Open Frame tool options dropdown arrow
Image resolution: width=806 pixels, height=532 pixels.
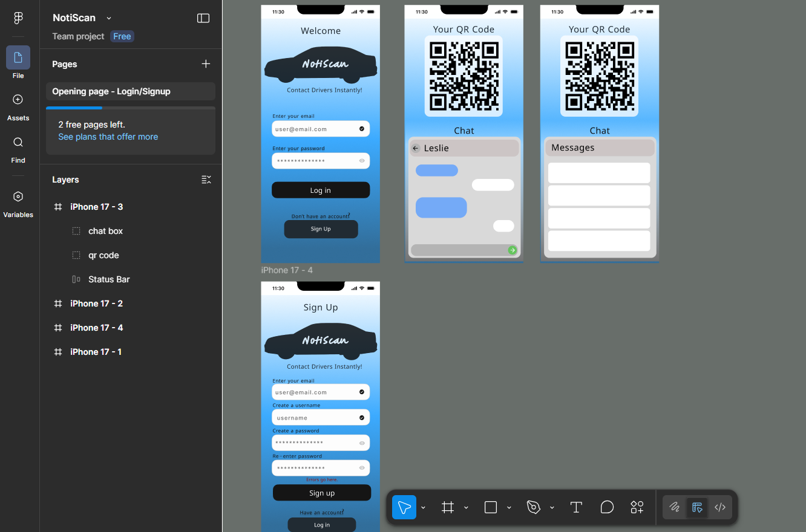[466, 507]
